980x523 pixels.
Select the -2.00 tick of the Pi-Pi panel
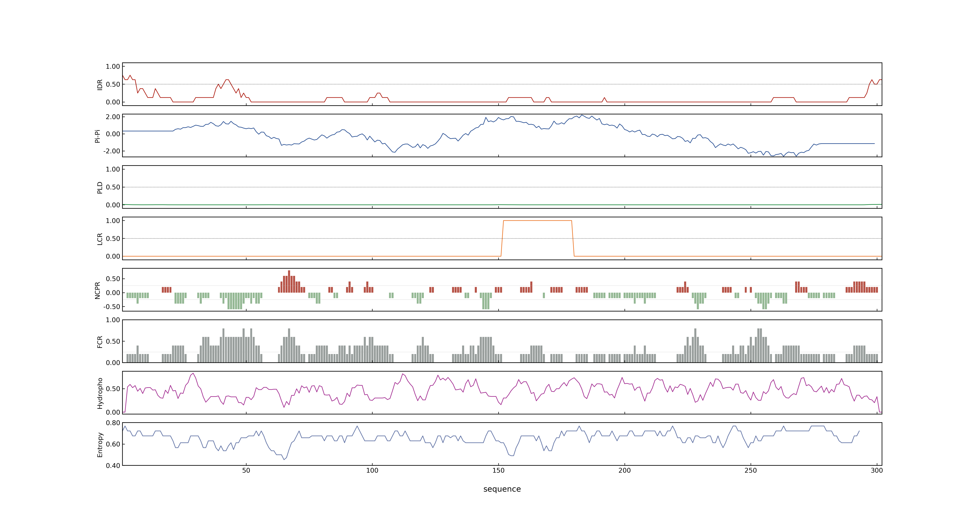(x=111, y=151)
